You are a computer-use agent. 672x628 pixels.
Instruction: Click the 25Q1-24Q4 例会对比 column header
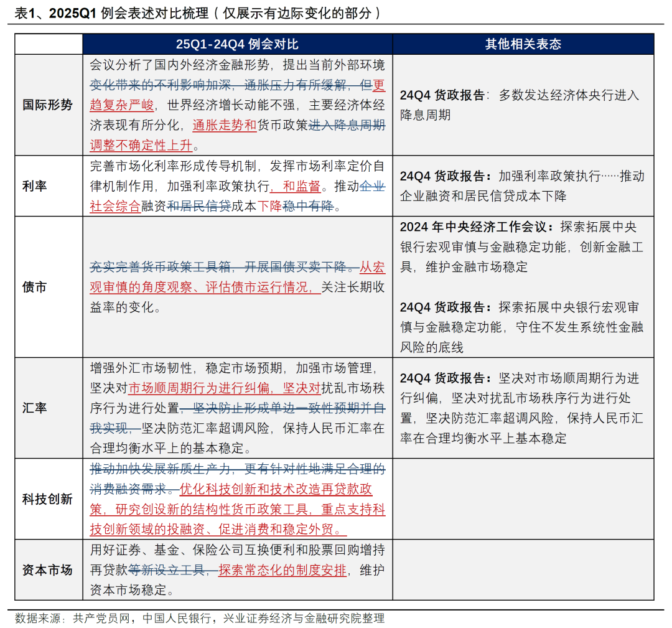[238, 44]
